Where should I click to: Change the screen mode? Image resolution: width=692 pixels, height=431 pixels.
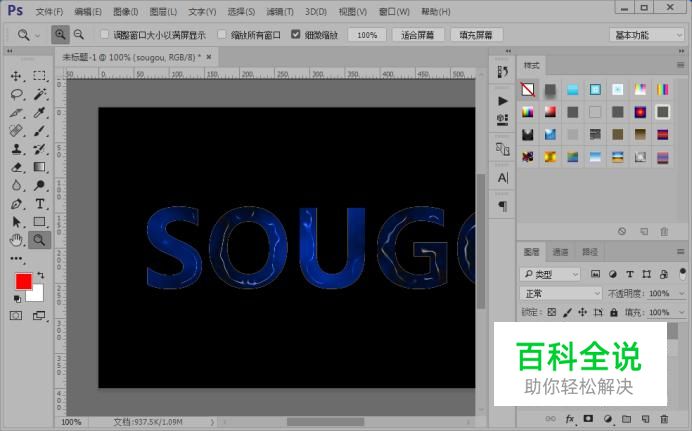pos(39,315)
